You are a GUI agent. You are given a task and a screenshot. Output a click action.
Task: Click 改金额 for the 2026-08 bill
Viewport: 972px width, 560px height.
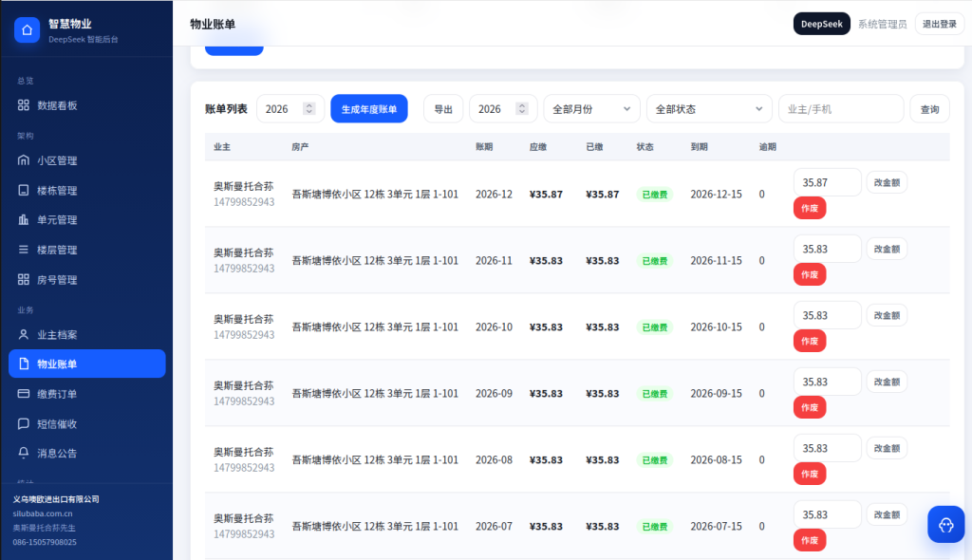(887, 448)
